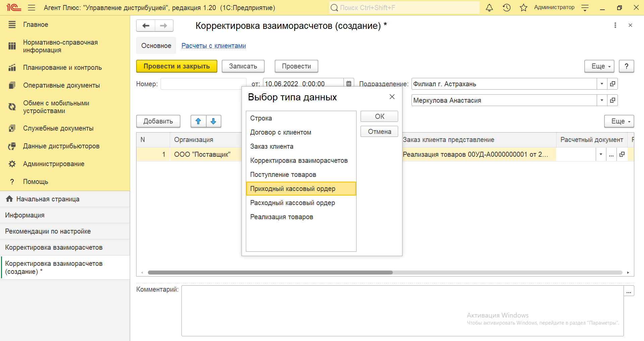Select Поступление товаров data type
The image size is (644, 341).
coord(301,175)
